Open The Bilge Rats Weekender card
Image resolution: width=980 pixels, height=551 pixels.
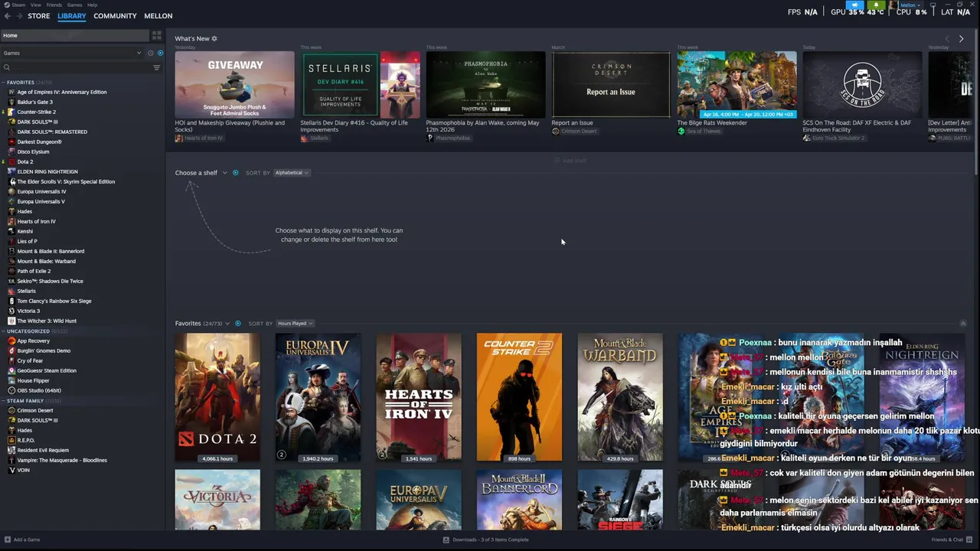pos(737,84)
